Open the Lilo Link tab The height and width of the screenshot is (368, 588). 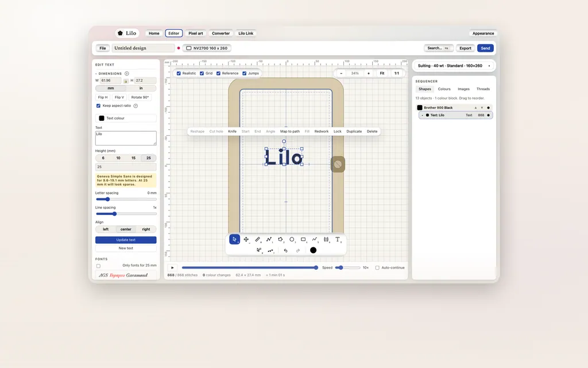[x=246, y=33]
